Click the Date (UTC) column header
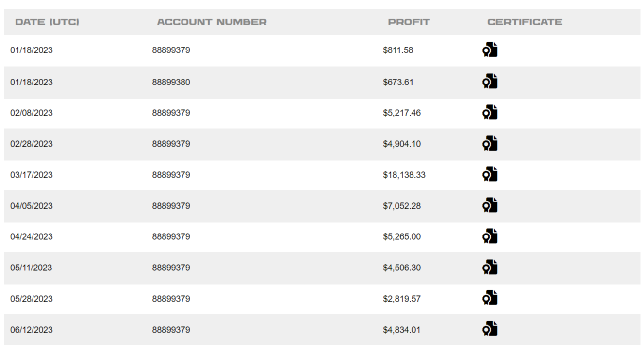Viewport: 644px width, 352px height. click(47, 22)
